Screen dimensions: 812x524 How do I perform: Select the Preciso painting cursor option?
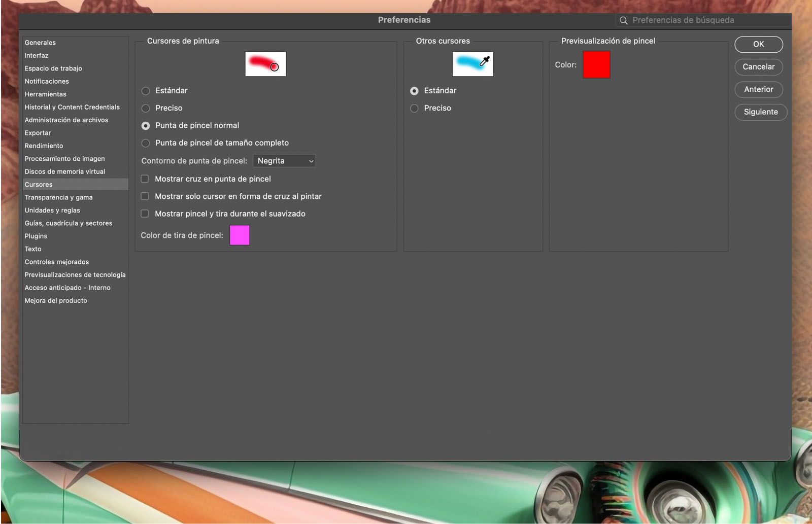tap(146, 108)
